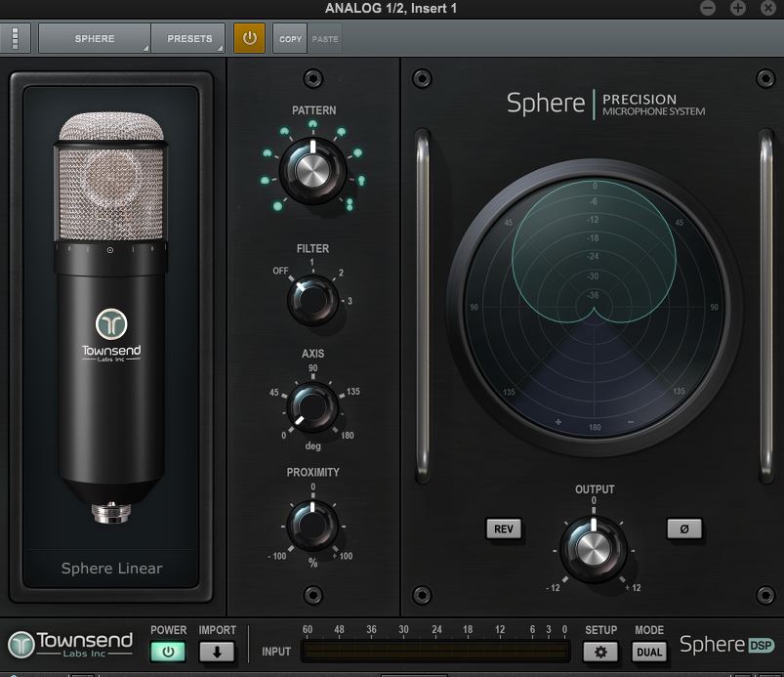Click the SETUP gear icon
The image size is (784, 677).
[x=600, y=653]
